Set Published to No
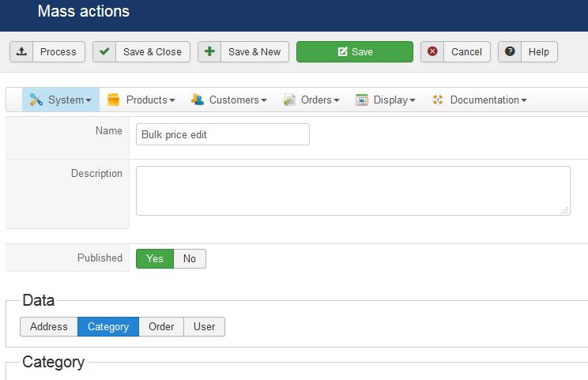 190,258
